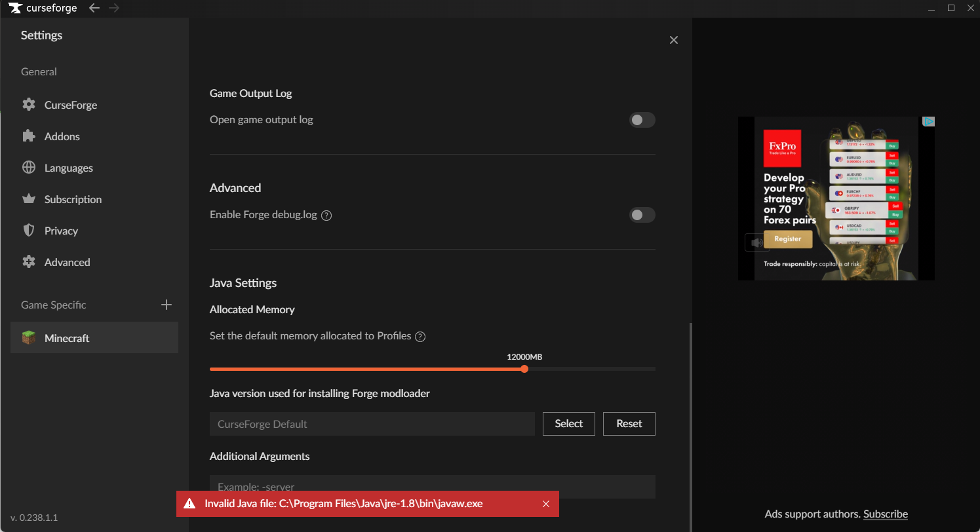Screen dimensions: 980x532
Task: Enable the Forge debug.log switch
Action: tap(642, 215)
